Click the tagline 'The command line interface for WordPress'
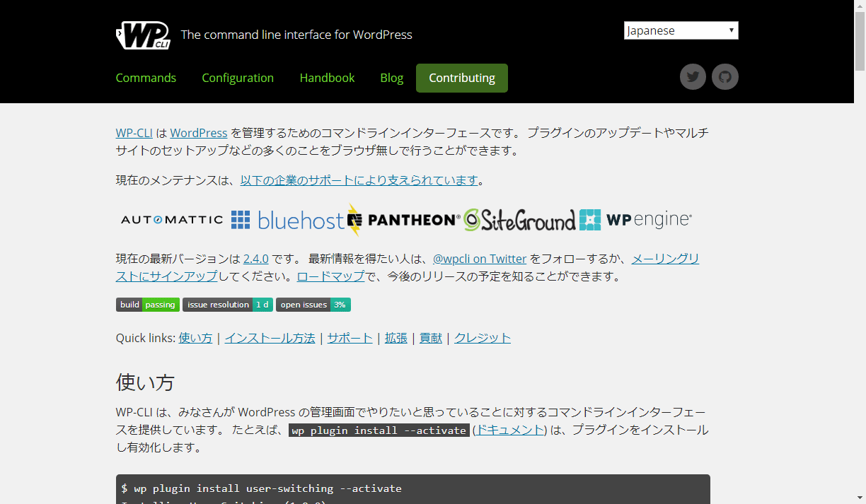 [x=296, y=35]
